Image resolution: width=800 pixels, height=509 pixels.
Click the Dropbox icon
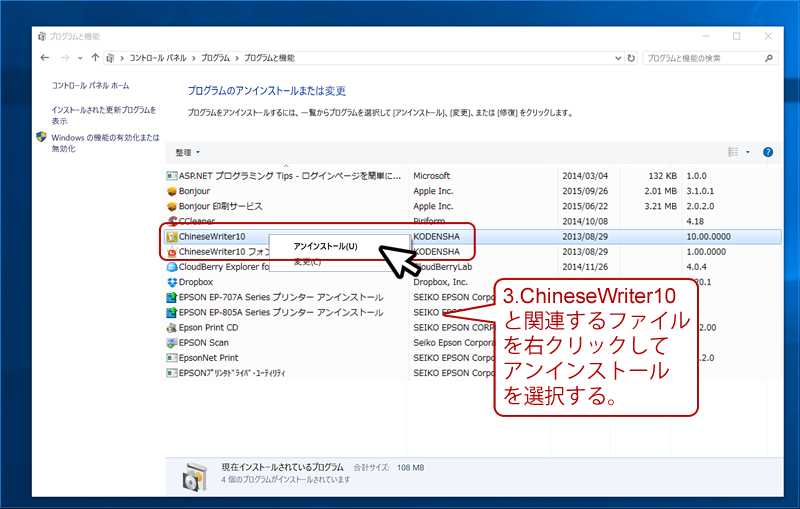(x=172, y=282)
